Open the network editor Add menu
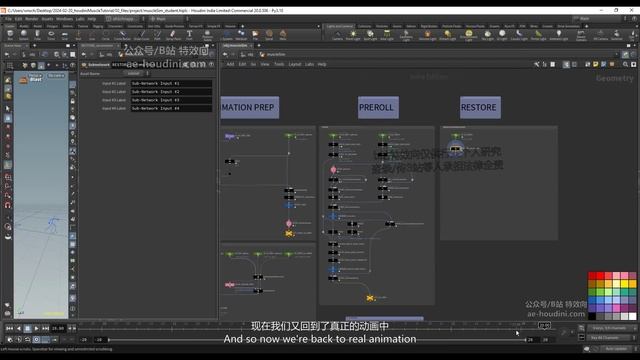Image resolution: width=640 pixels, height=360 pixels. [230, 64]
